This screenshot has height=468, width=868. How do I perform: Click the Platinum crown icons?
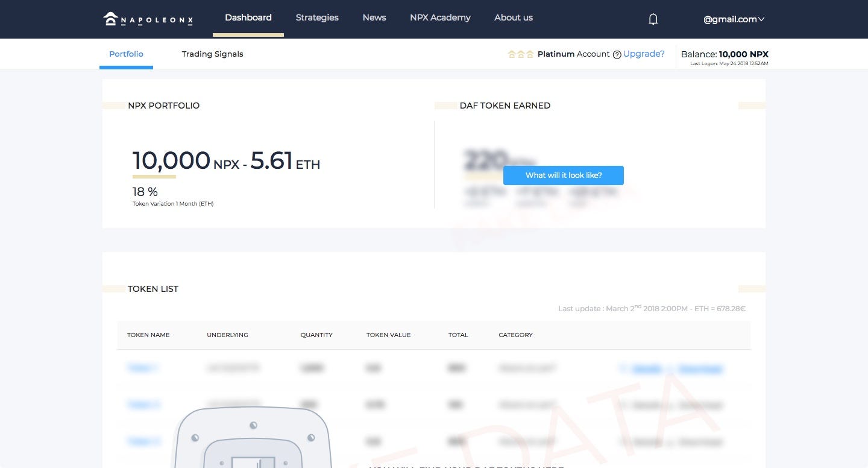521,54
